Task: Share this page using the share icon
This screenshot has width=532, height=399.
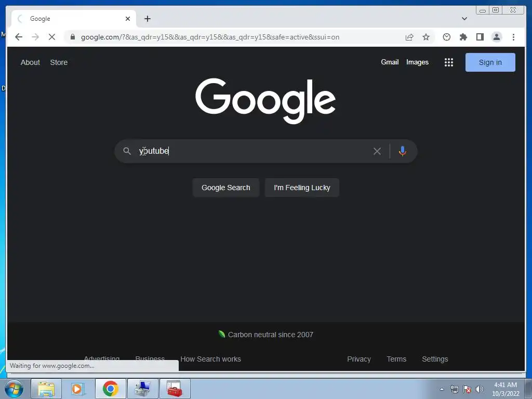Action: [x=409, y=37]
